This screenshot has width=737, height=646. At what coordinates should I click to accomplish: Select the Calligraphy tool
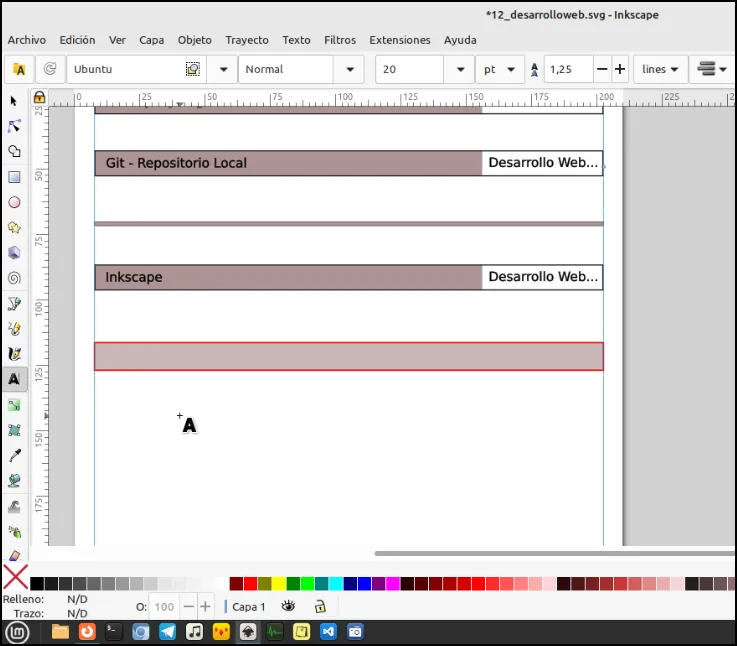coord(14,354)
